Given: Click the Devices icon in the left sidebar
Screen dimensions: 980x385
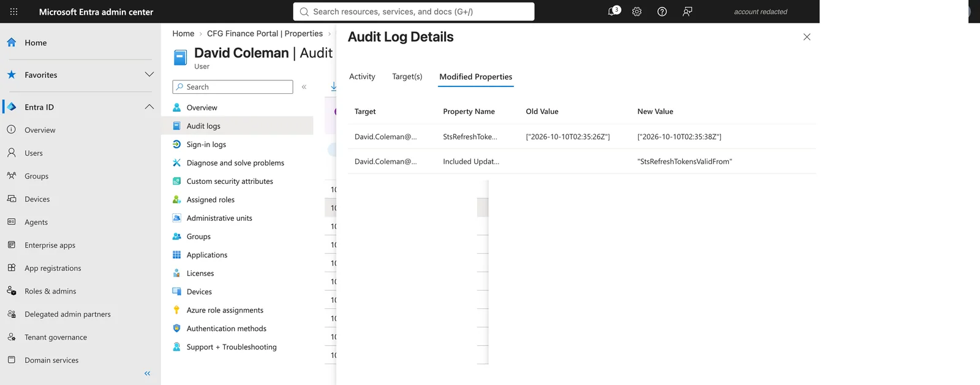Looking at the screenshot, I should pyautogui.click(x=12, y=199).
